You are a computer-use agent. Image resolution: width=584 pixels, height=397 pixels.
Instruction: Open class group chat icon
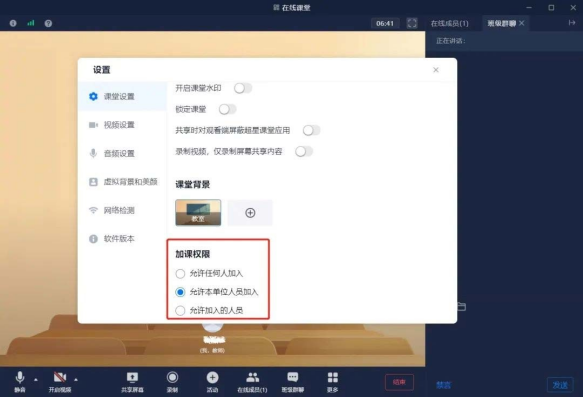293,378
